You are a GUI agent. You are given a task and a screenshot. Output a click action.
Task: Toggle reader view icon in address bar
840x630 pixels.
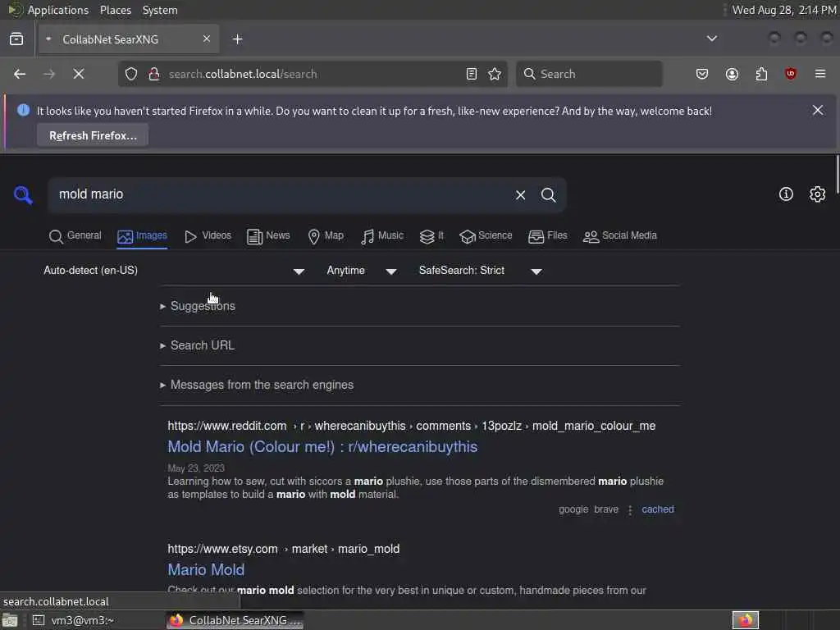[x=472, y=74]
